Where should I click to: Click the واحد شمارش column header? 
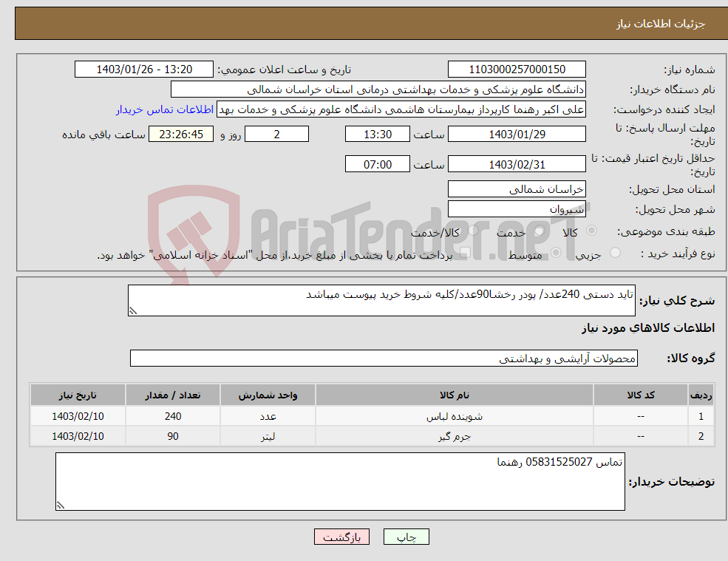tap(268, 395)
